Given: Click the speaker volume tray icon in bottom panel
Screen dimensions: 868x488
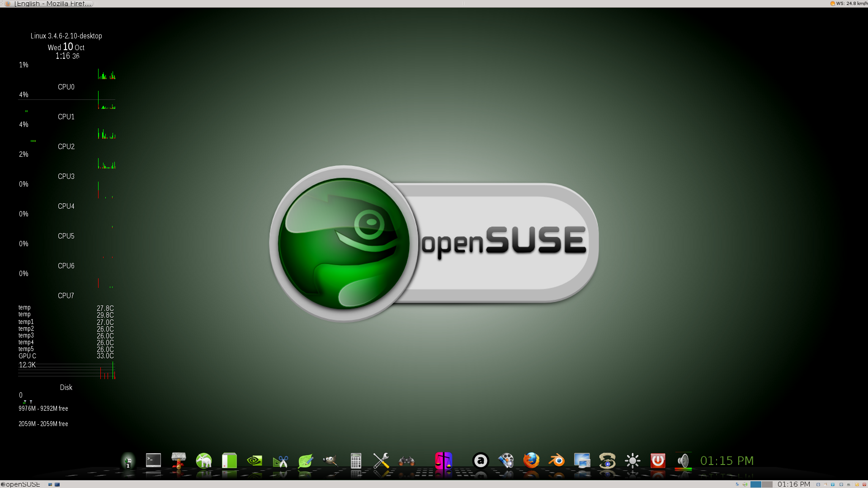Looking at the screenshot, I should click(x=745, y=484).
